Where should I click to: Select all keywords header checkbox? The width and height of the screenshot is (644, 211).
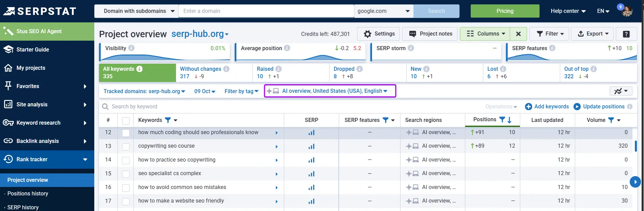126,120
